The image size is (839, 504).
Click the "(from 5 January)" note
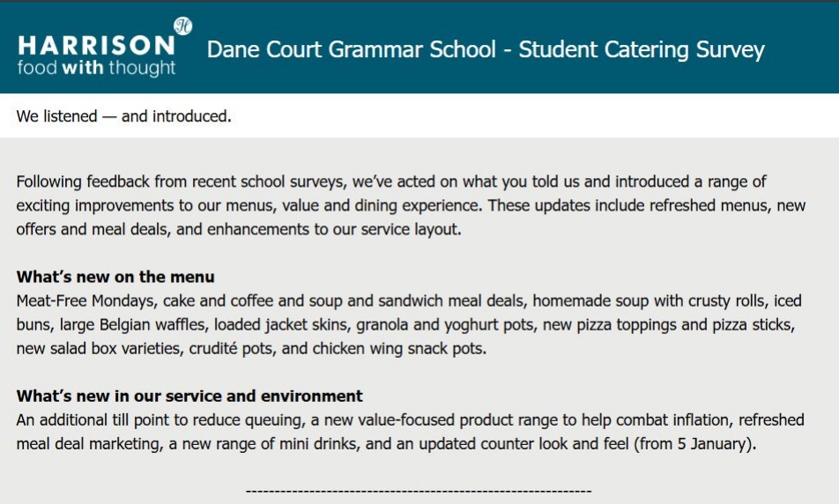(694, 443)
